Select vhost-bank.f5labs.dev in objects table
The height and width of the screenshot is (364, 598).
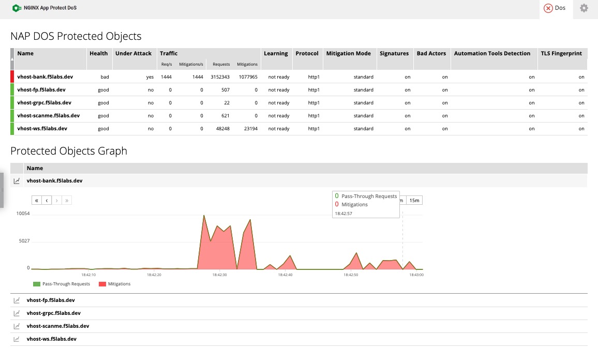pos(45,77)
